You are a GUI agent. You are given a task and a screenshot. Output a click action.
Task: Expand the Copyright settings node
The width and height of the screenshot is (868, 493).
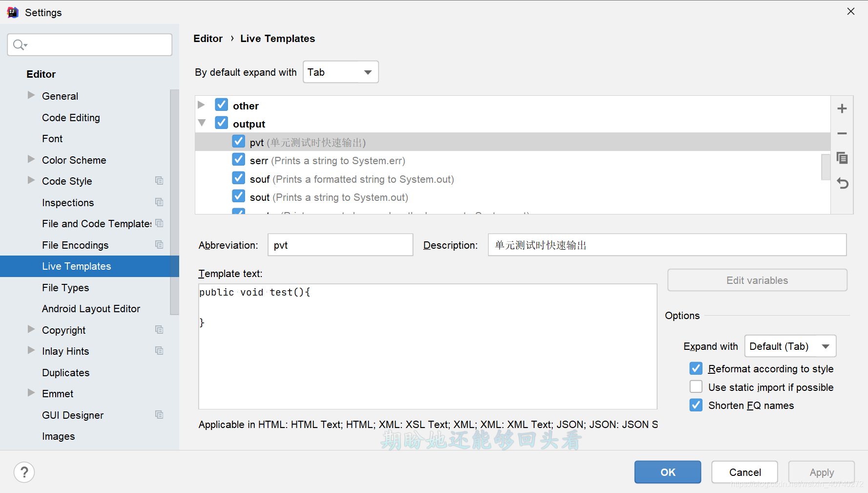tap(31, 329)
